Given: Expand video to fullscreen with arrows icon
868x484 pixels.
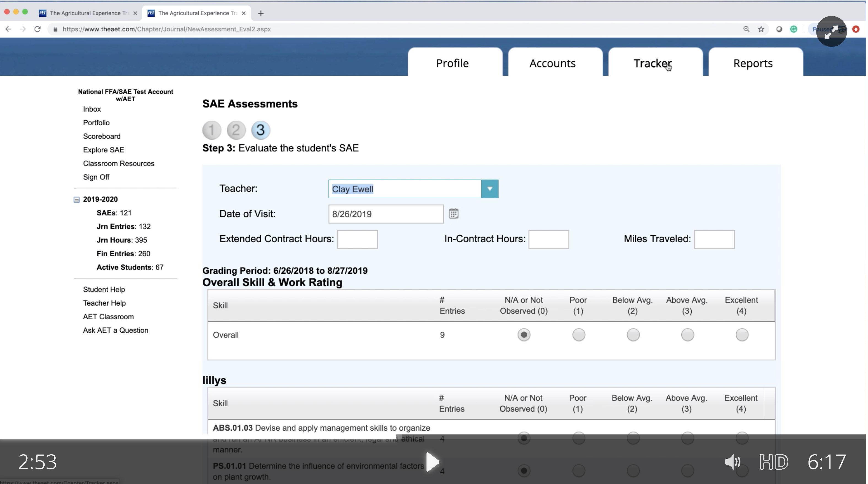Looking at the screenshot, I should tap(831, 32).
